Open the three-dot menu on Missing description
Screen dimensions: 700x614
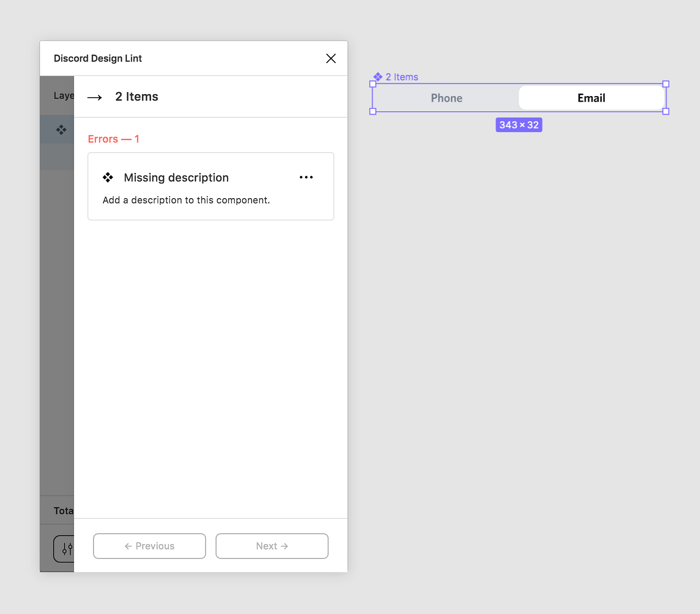click(306, 177)
